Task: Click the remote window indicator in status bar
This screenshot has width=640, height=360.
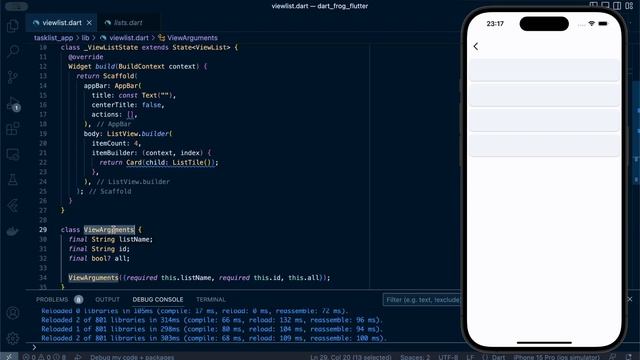Action: coord(9,357)
